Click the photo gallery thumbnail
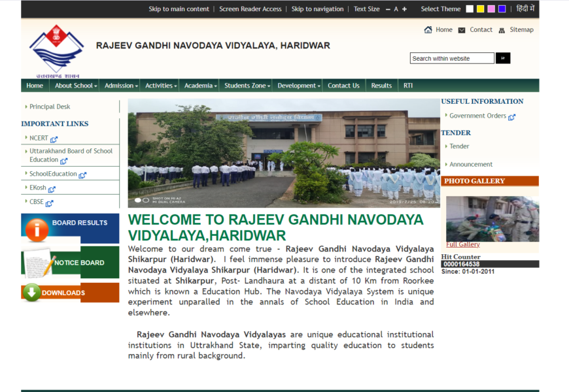569x392 pixels. coord(492,219)
